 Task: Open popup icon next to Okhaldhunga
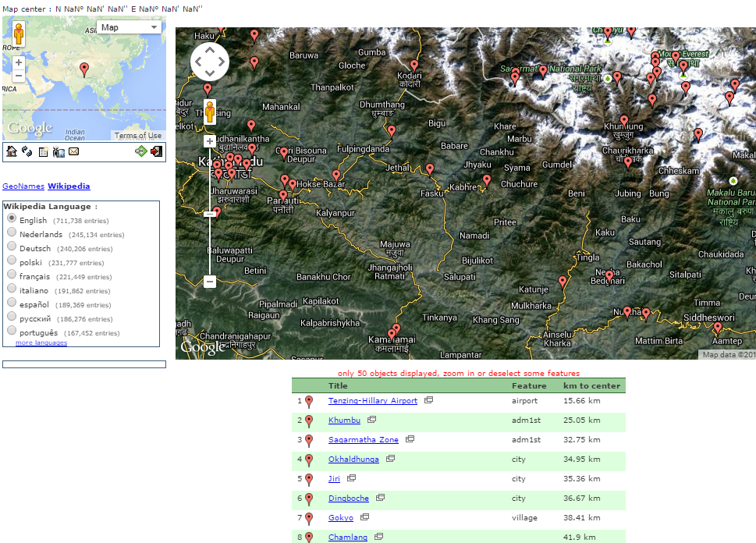tap(391, 458)
